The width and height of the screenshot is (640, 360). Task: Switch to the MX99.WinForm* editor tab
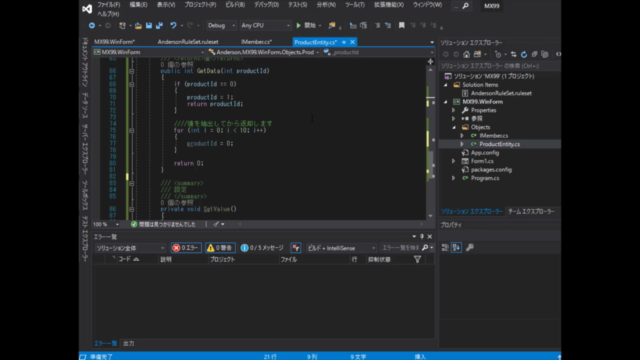(114, 42)
